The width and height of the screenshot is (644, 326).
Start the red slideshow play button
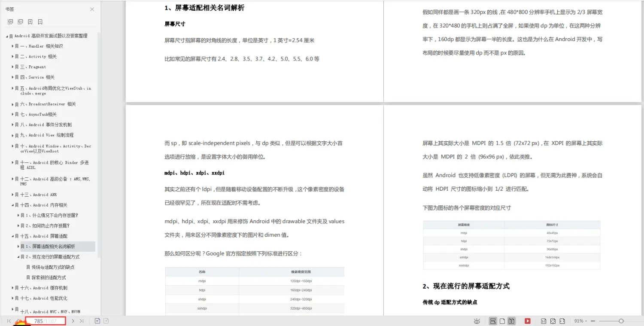point(528,321)
